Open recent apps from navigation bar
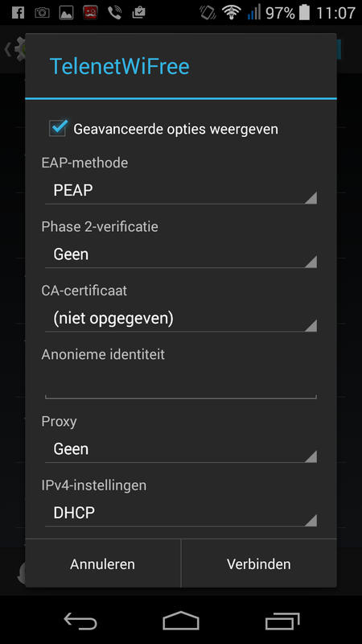Screen dimensions: 362x644 pos(282,621)
